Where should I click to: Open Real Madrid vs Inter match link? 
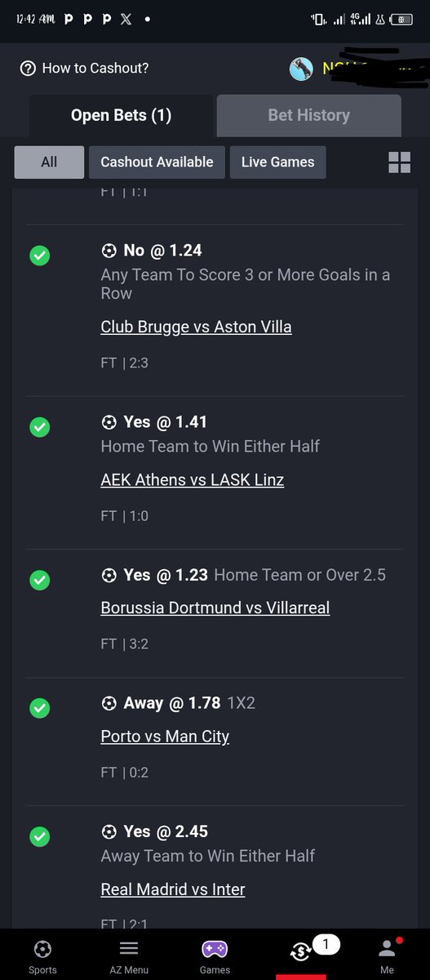coord(173,889)
